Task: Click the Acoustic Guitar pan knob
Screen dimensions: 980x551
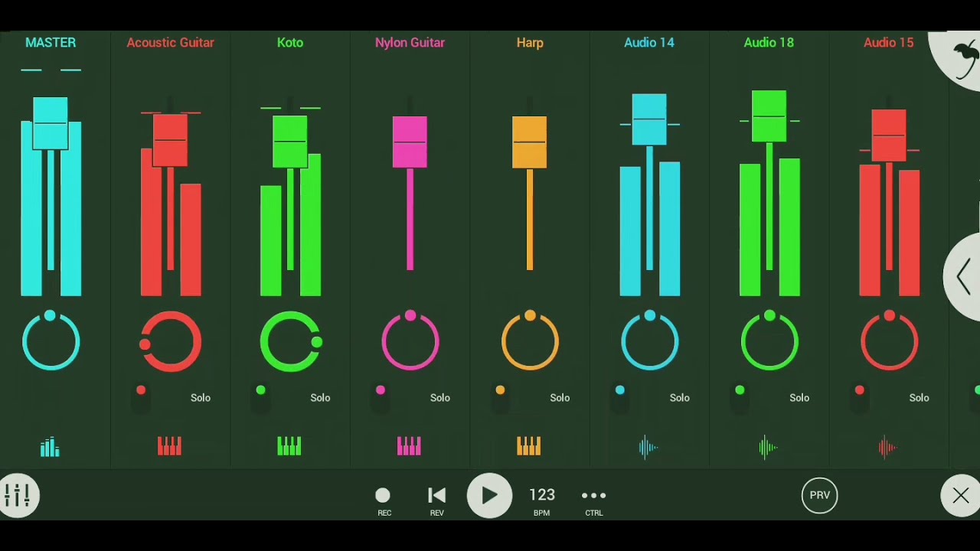Action: 170,341
